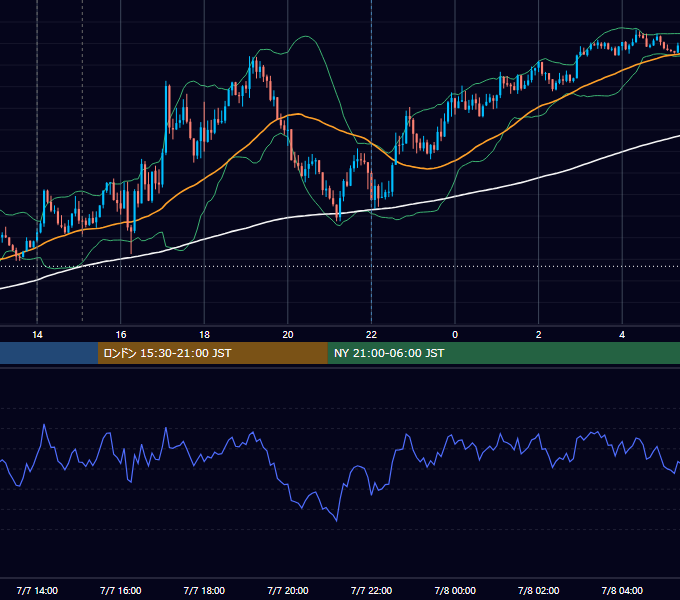This screenshot has width=680, height=600.
Task: Click the 7/7 16:00 label on indicator axis
Action: click(x=121, y=590)
